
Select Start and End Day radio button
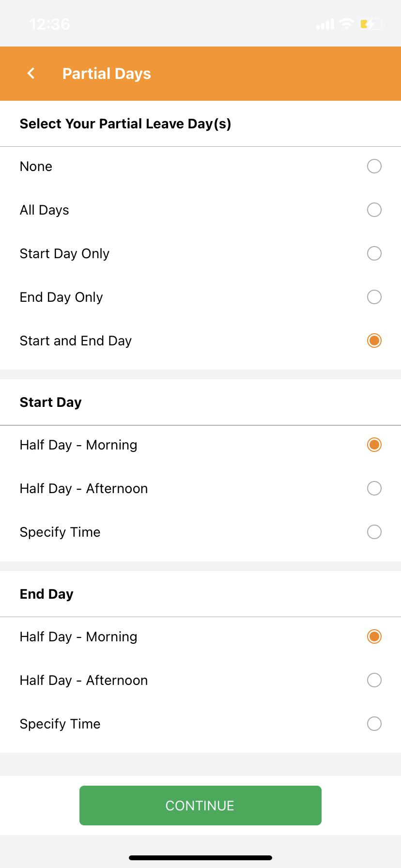point(374,341)
